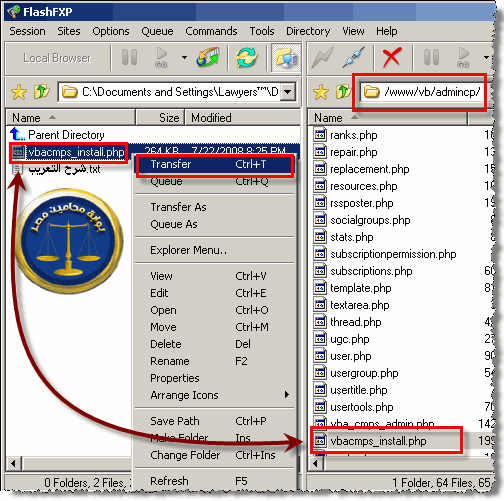Screen dimensions: 504x501
Task: Open the Sites menu
Action: click(69, 31)
